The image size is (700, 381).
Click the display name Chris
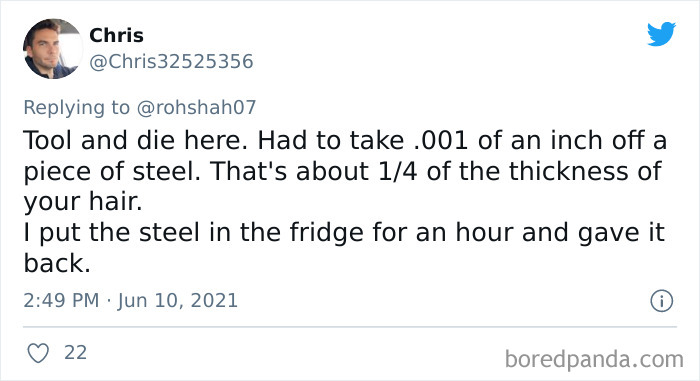117,35
